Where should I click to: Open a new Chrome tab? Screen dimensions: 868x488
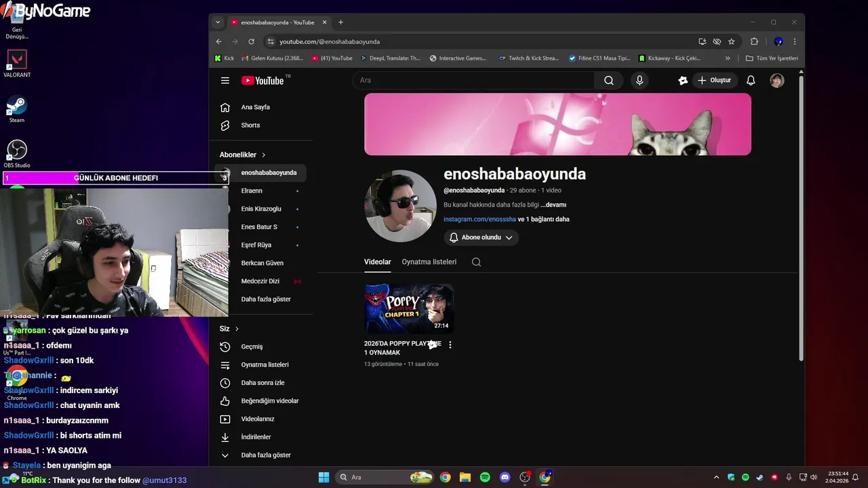click(x=340, y=22)
